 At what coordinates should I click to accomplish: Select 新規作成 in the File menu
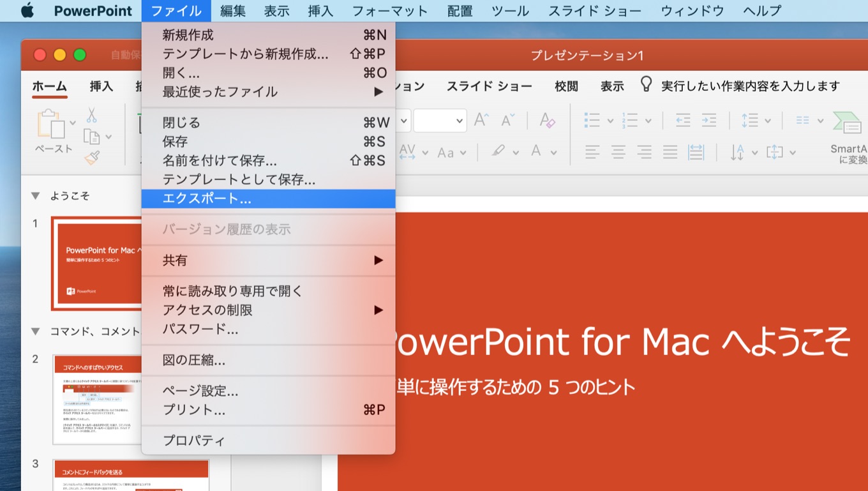click(268, 35)
